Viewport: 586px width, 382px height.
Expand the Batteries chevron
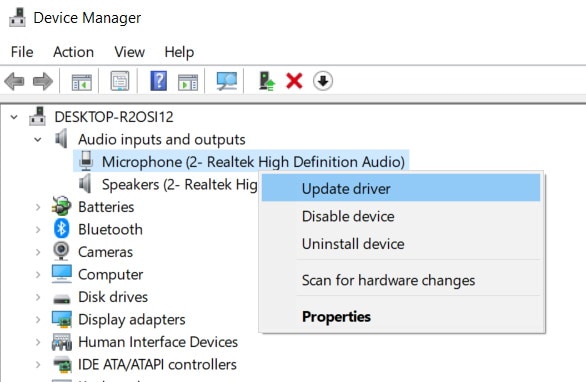(38, 207)
